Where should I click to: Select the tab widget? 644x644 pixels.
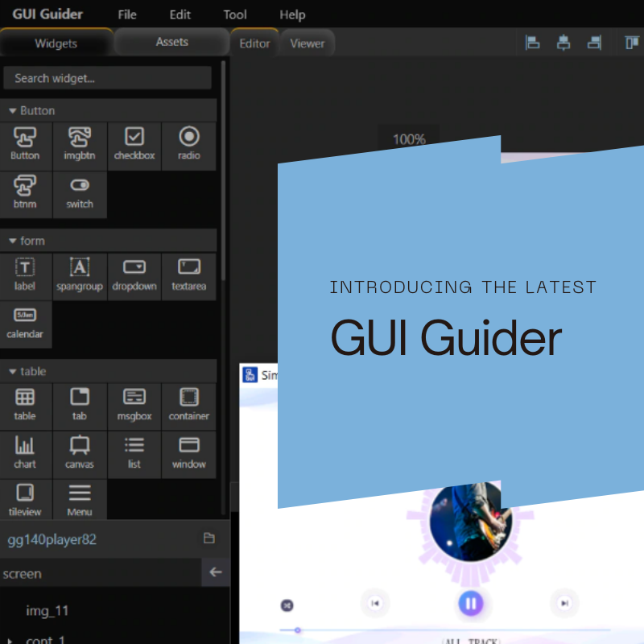(80, 407)
